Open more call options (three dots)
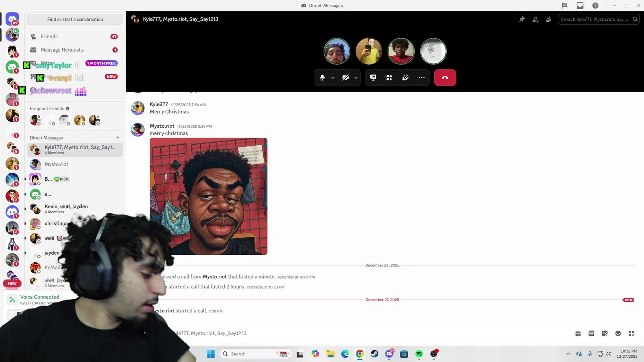This screenshot has width=644, height=362. click(x=422, y=78)
